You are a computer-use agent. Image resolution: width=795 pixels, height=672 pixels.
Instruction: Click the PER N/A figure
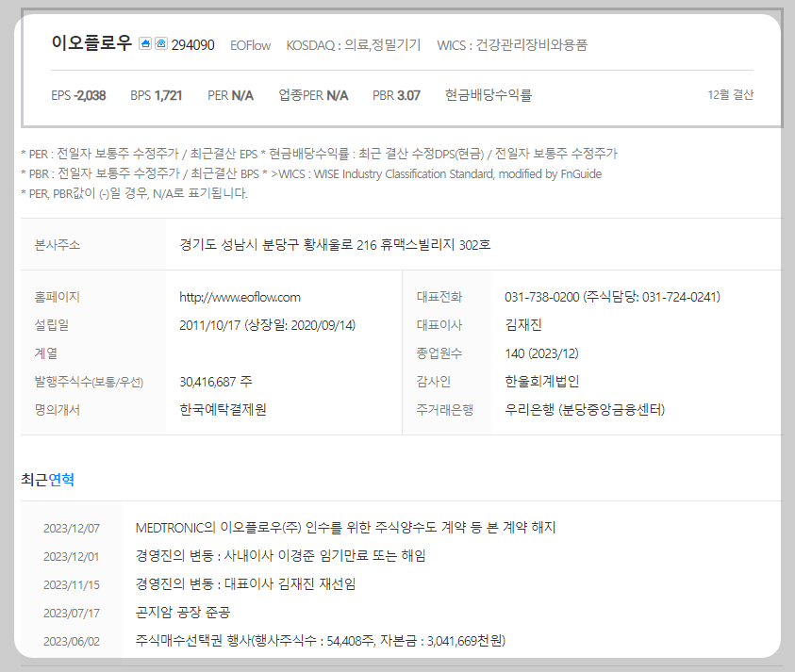coord(231,95)
